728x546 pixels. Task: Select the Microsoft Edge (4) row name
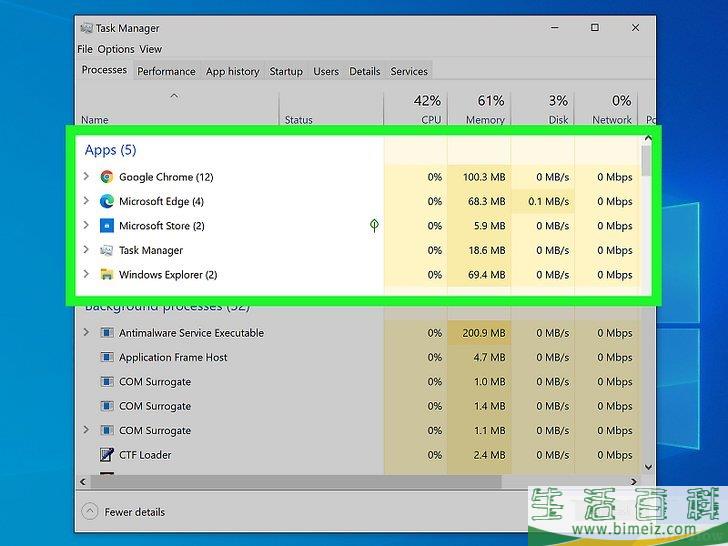pyautogui.click(x=162, y=202)
